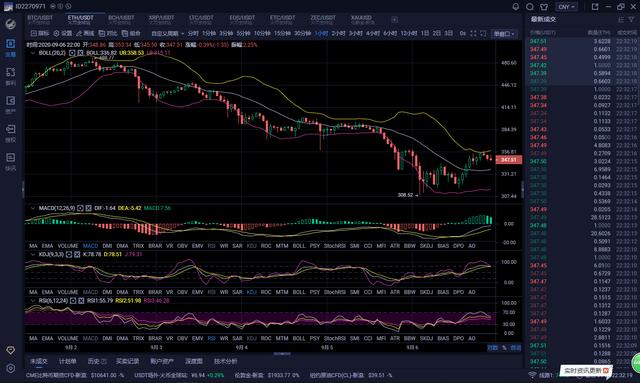640x383 pixels.
Task: Open the indicators (指标) toolbar button
Action: (40, 33)
